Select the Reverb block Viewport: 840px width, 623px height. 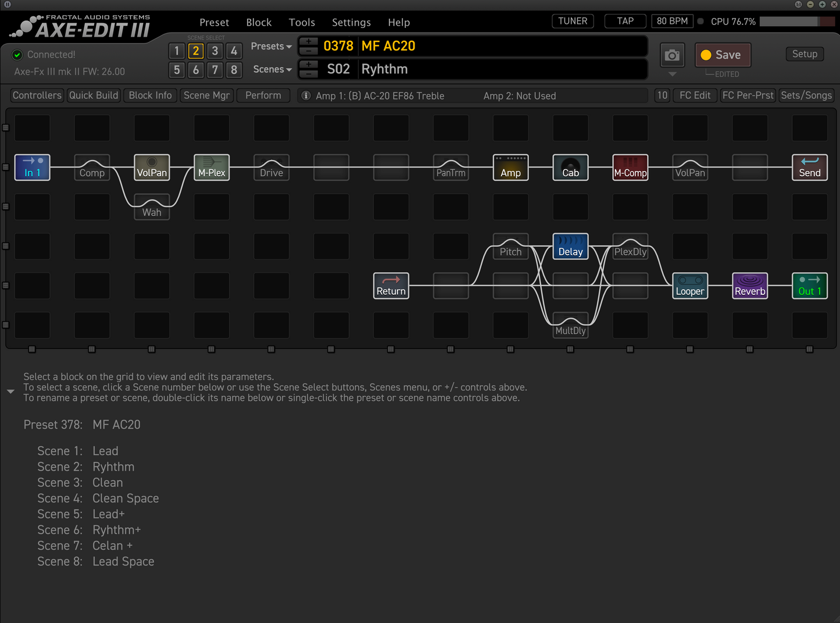tap(750, 286)
